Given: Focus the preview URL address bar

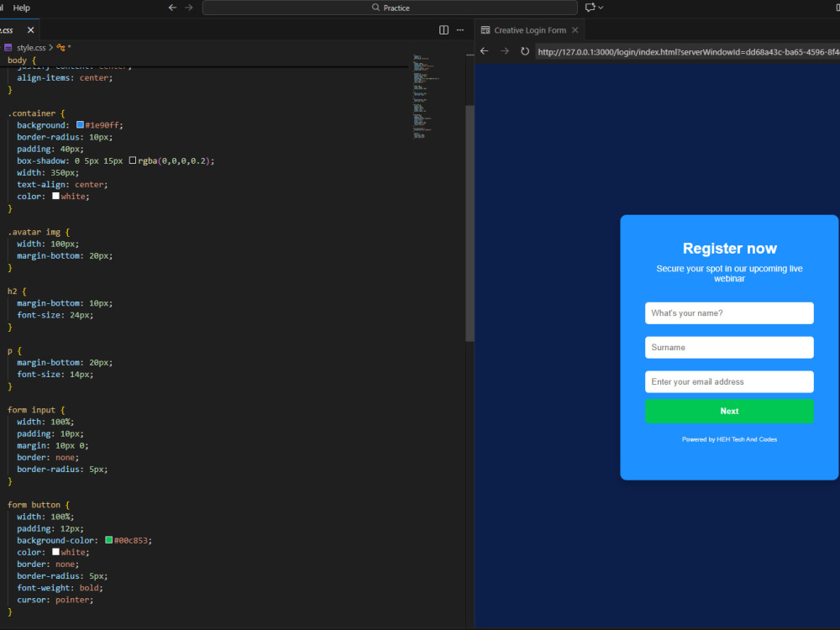Looking at the screenshot, I should 687,52.
